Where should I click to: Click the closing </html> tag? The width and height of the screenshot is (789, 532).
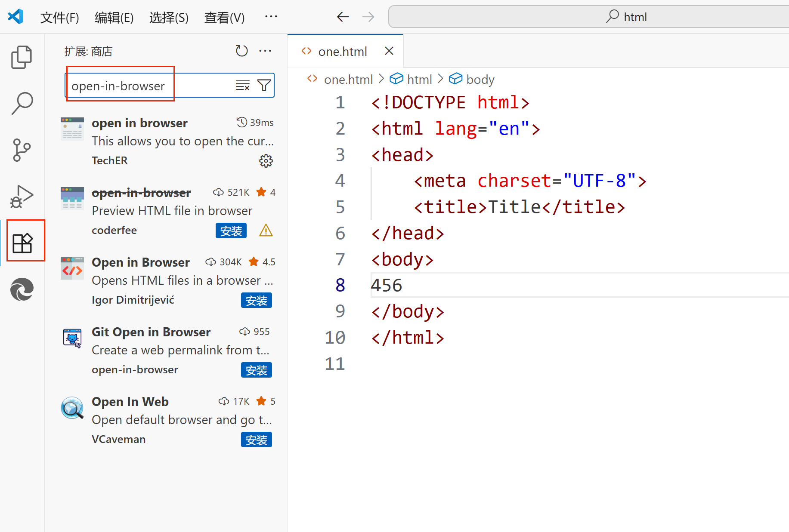point(407,338)
